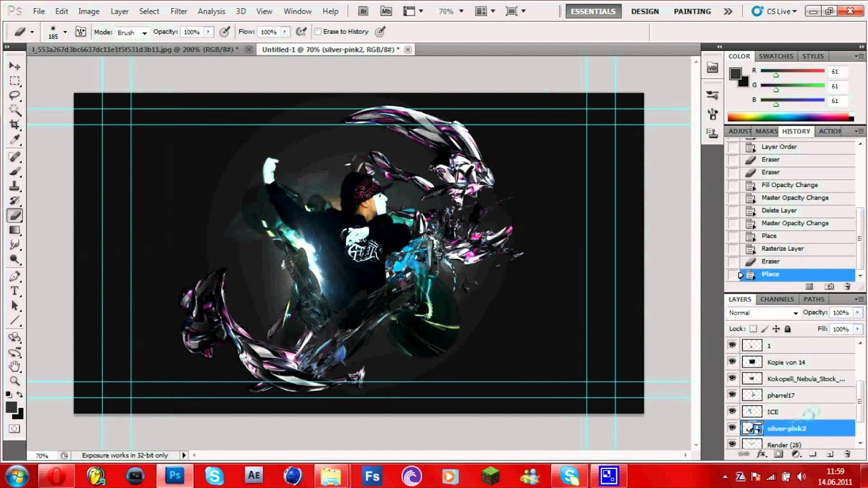Launch Mini Bridge from the application bar
Viewport: 868px width, 488px height.
(x=387, y=12)
